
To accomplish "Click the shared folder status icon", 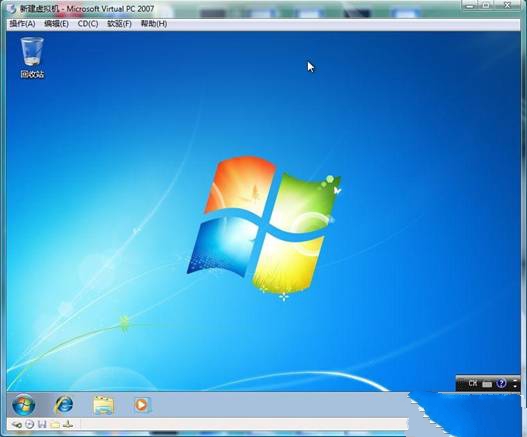I will (55, 425).
